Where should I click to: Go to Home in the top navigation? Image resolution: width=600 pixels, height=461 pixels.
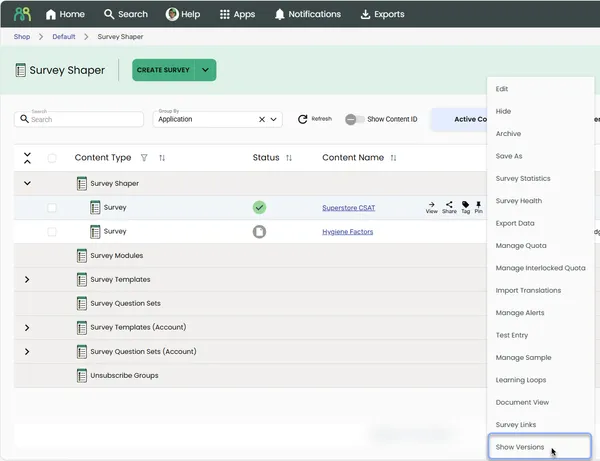click(x=65, y=14)
